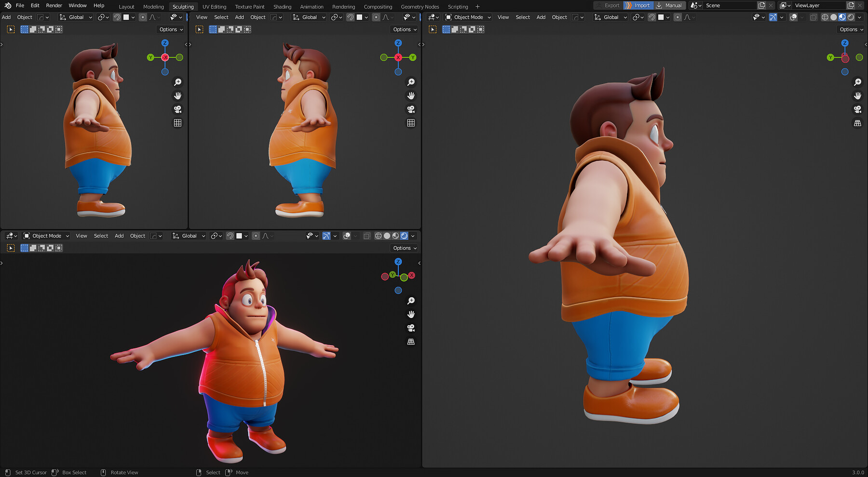Remove scene with the X beside Scene field

pos(771,5)
